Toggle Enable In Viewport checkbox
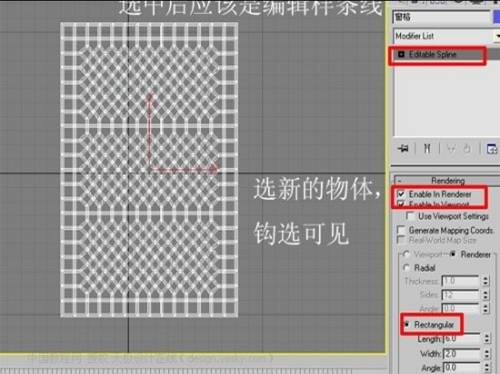The width and height of the screenshot is (500, 374). (401, 204)
